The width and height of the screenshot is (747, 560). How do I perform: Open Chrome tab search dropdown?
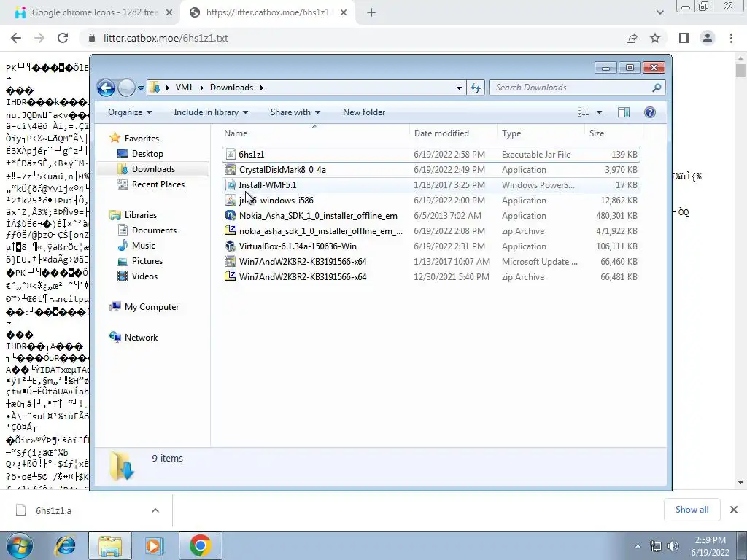click(659, 13)
